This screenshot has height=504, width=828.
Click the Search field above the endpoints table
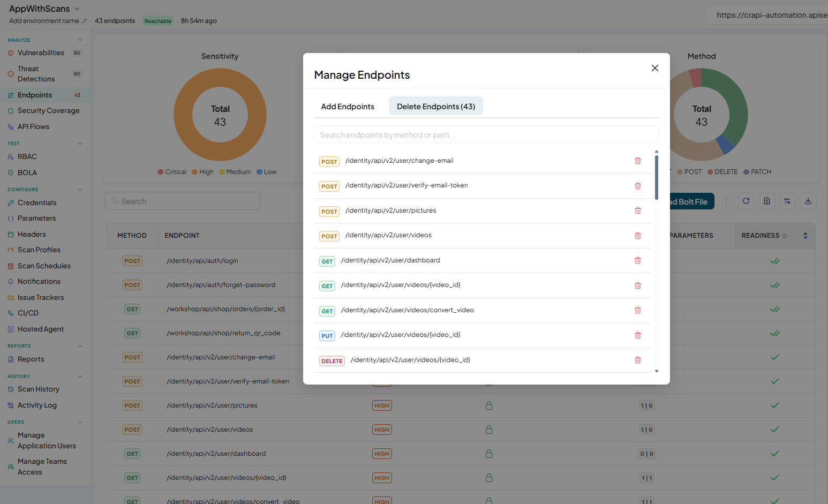[183, 201]
